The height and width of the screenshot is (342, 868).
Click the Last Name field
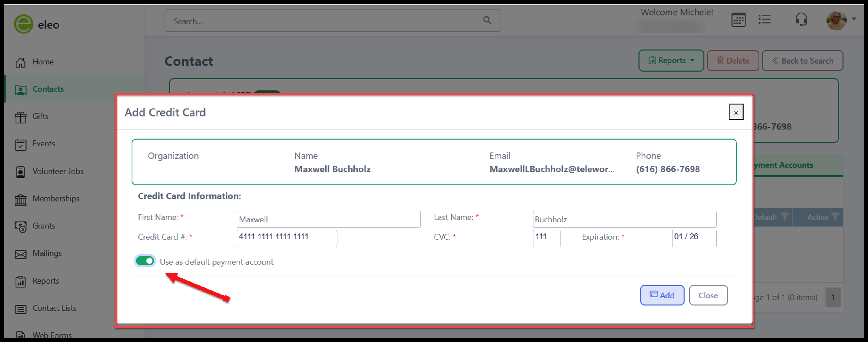624,219
